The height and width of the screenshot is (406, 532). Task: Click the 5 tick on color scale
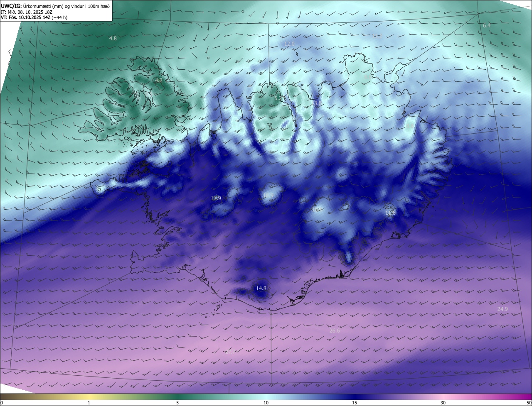tap(177, 403)
